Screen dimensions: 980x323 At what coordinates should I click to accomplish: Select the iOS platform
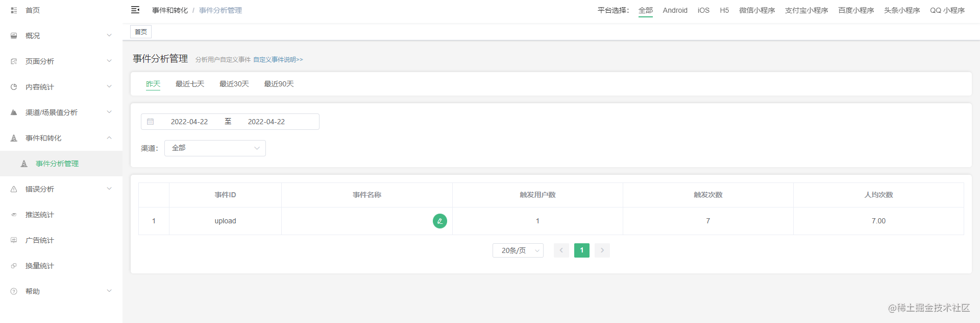[703, 10]
